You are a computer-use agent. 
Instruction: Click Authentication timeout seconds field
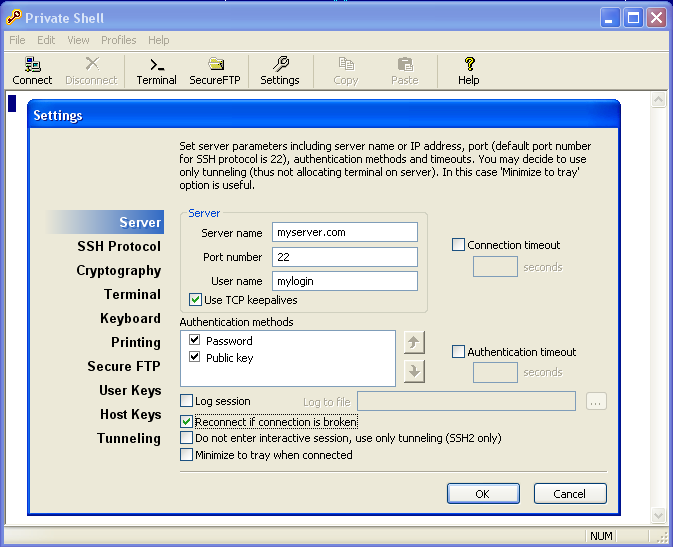[495, 372]
